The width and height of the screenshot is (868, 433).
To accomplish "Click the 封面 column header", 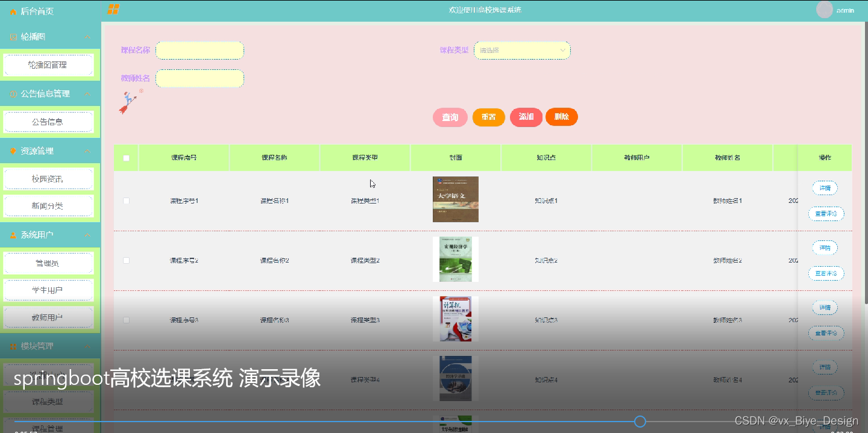I will point(456,158).
